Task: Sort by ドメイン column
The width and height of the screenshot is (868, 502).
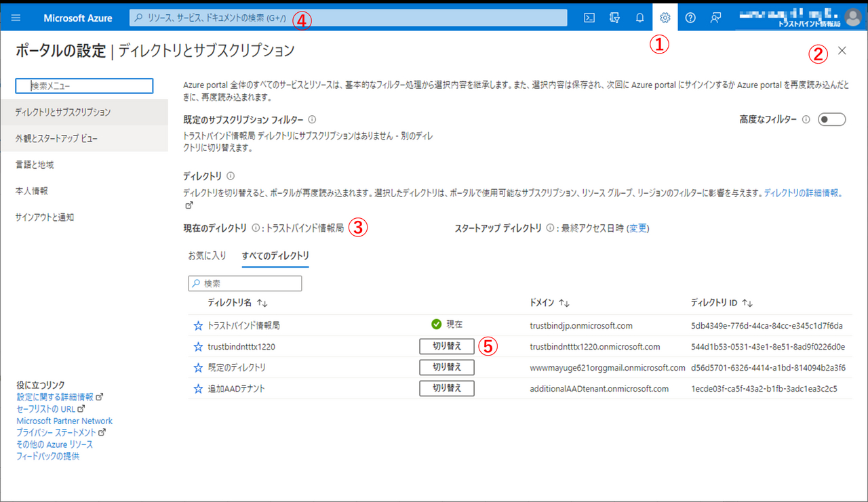Action: click(549, 303)
